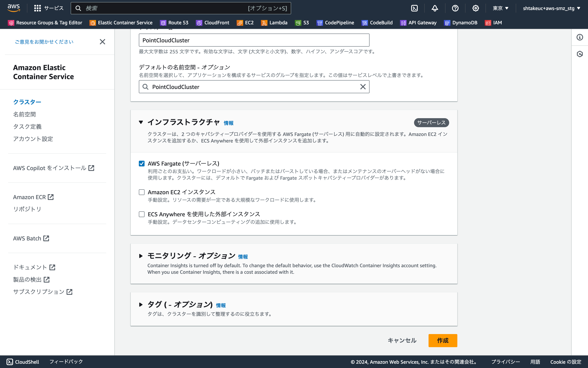Screen dimensions: 588x368
Task: Click the CloudShell icon in footer
Action: pyautogui.click(x=10, y=362)
